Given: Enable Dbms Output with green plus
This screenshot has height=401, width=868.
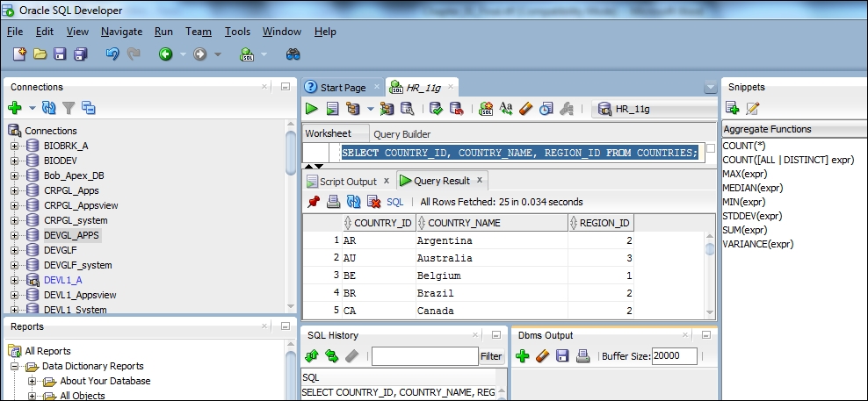Looking at the screenshot, I should click(x=522, y=355).
